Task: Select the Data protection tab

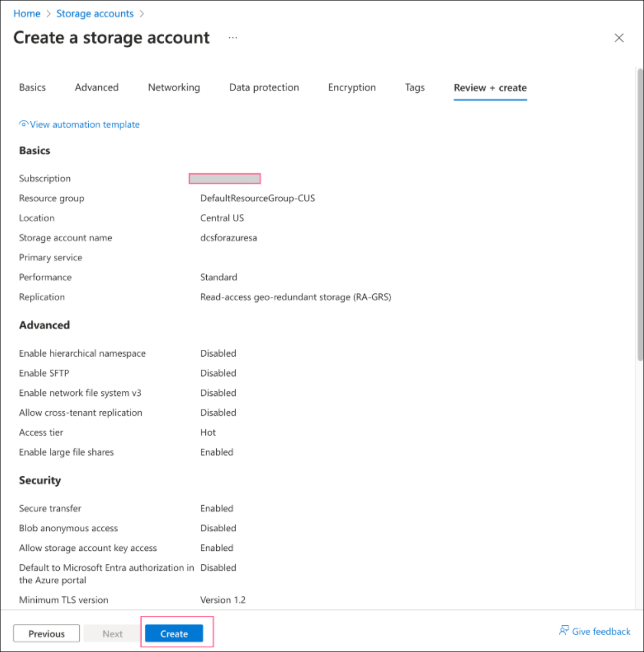Action: coord(263,88)
